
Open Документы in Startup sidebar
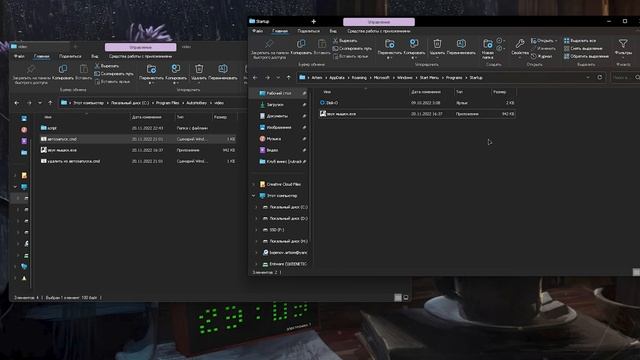[277, 116]
